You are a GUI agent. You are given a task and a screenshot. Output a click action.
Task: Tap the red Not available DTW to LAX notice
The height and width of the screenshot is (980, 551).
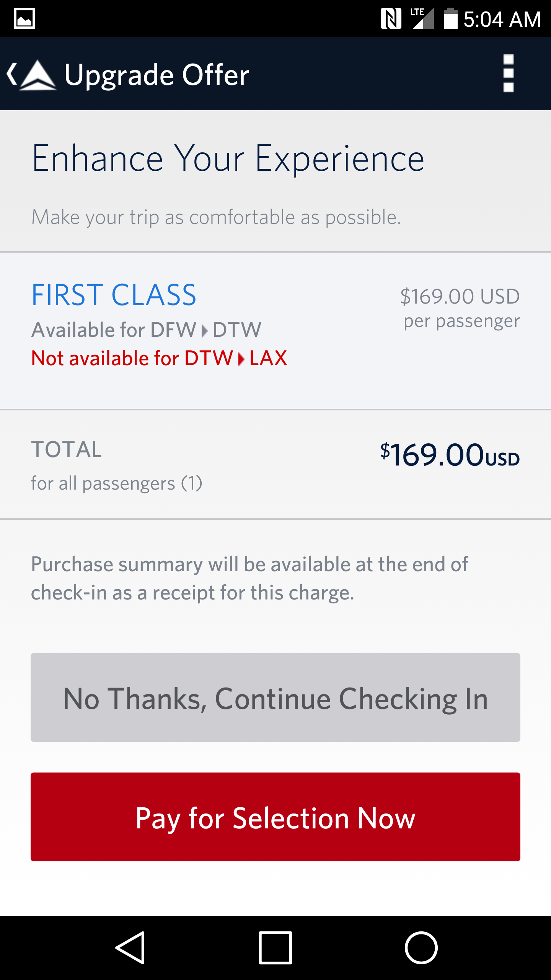click(159, 358)
